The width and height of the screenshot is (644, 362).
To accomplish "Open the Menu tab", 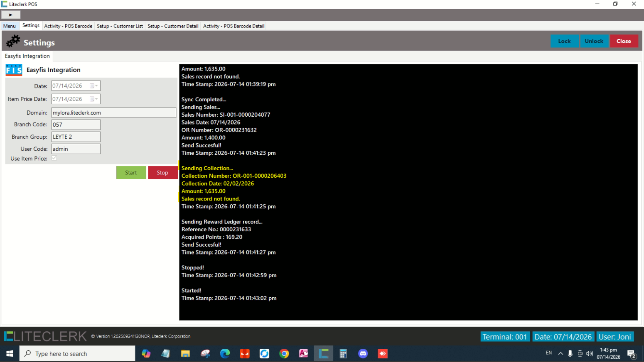I will 10,26.
